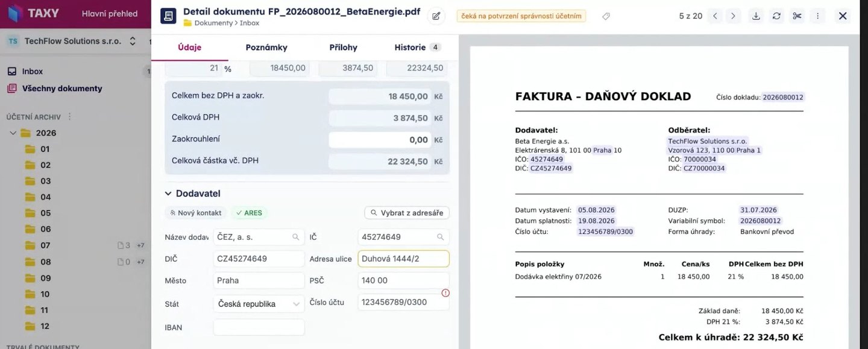Screen dimensions: 868x349
Task: Click the VAT rate 21 percent field
Action: (193, 68)
